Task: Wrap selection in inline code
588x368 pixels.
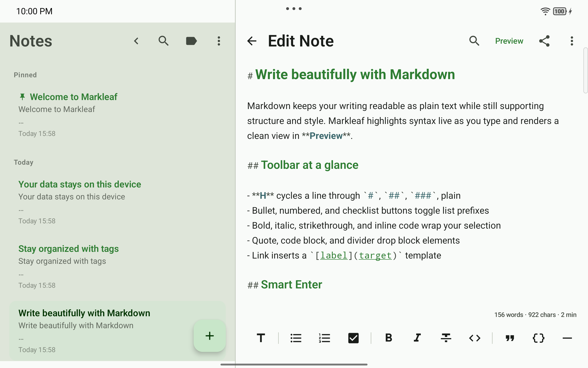Action: (x=475, y=338)
